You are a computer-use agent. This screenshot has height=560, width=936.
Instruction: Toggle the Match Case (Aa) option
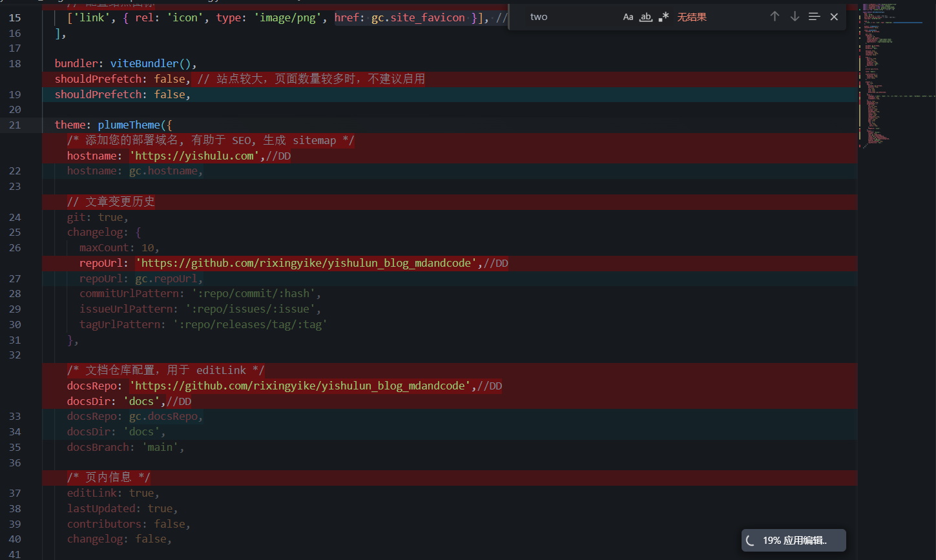pos(628,17)
